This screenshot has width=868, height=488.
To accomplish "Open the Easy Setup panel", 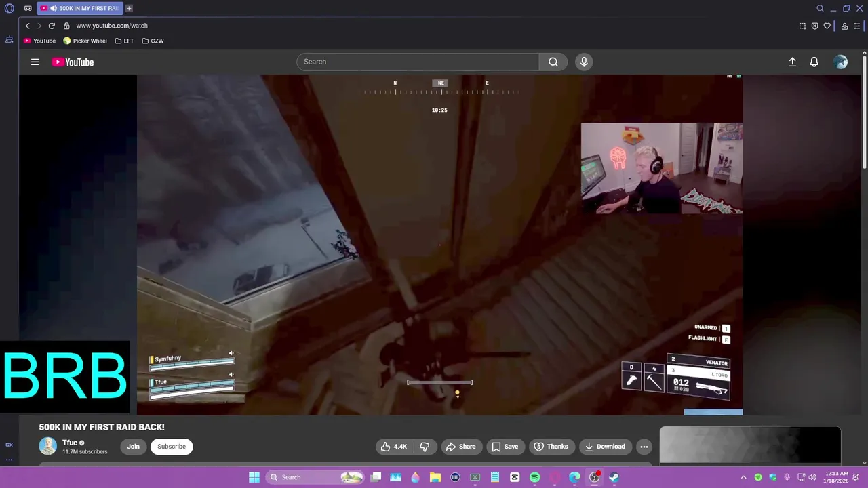I will pyautogui.click(x=856, y=26).
